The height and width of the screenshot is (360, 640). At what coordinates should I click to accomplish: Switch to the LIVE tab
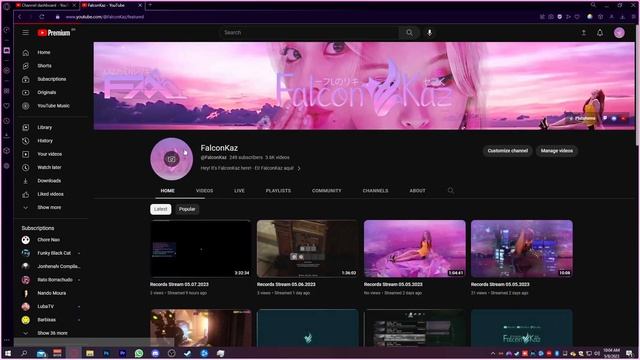click(239, 191)
